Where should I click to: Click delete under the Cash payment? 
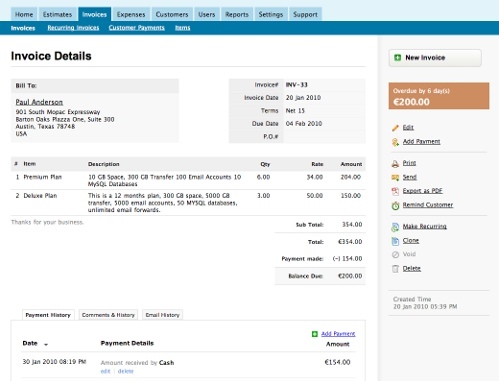126,371
